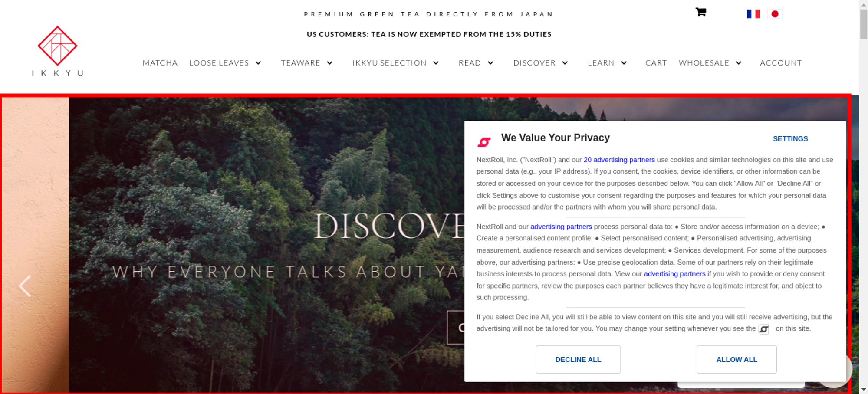868x394 pixels.
Task: Switch to the Japanese flag language
Action: tap(775, 14)
